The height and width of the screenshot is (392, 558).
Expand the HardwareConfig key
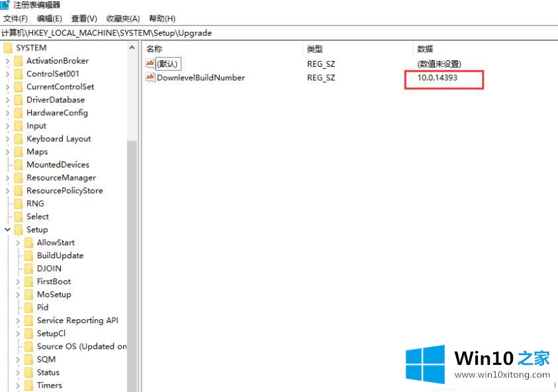click(x=7, y=113)
